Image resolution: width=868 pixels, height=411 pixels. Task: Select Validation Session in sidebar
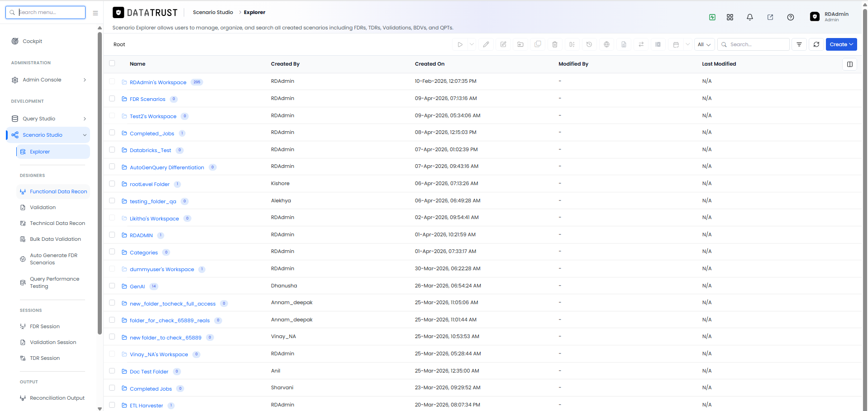pos(53,342)
